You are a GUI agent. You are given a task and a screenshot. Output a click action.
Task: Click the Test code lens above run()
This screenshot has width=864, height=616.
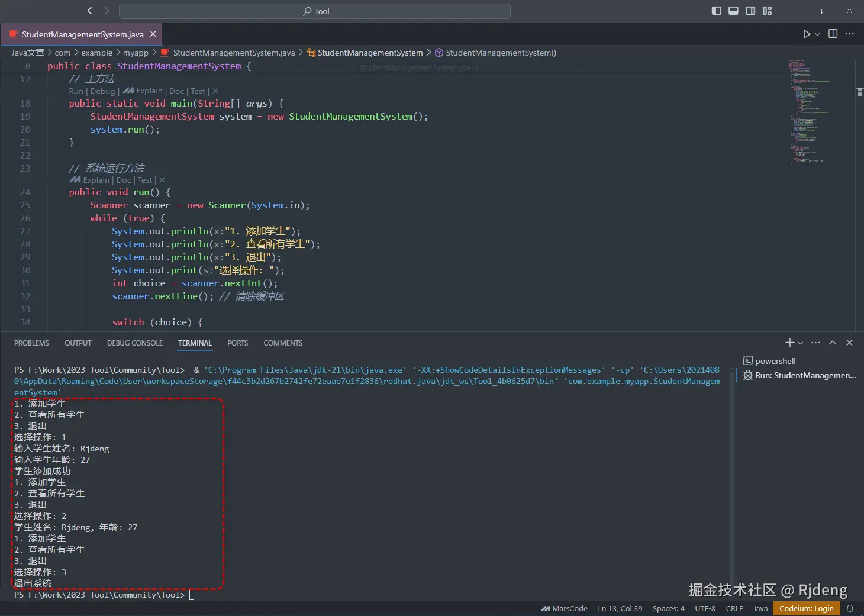pyautogui.click(x=145, y=180)
